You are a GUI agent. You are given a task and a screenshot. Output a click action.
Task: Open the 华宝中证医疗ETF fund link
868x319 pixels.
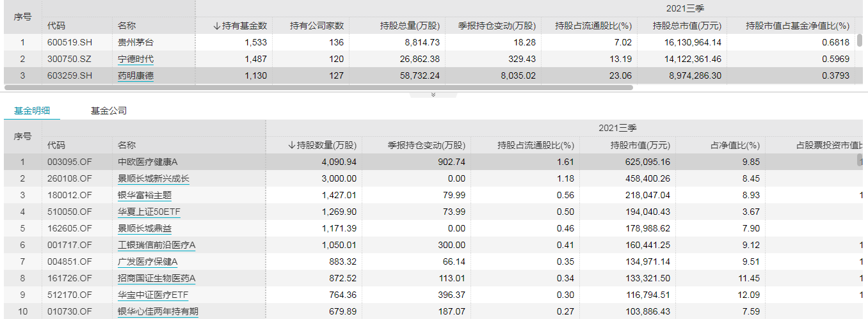point(153,295)
